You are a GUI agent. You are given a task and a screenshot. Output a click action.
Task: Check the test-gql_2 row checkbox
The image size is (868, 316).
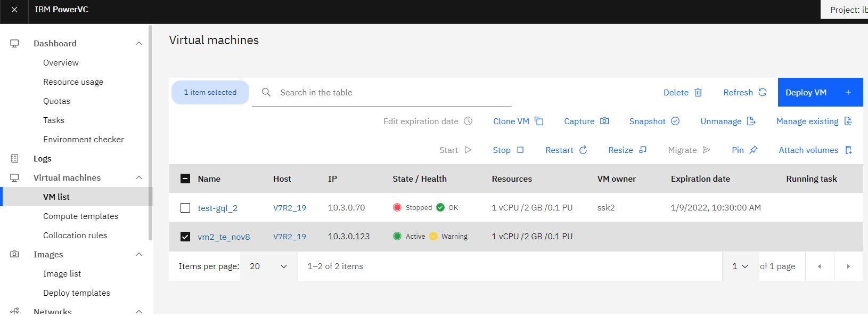tap(185, 208)
